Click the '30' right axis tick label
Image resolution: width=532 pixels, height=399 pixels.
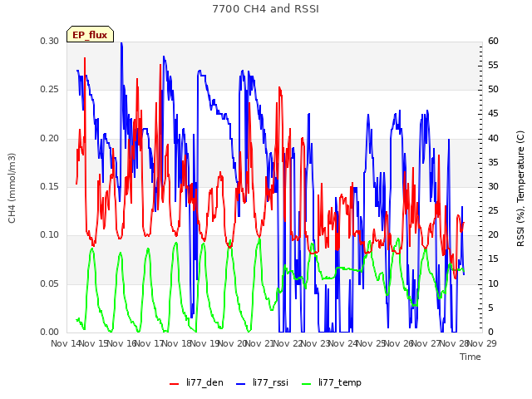[493, 186]
